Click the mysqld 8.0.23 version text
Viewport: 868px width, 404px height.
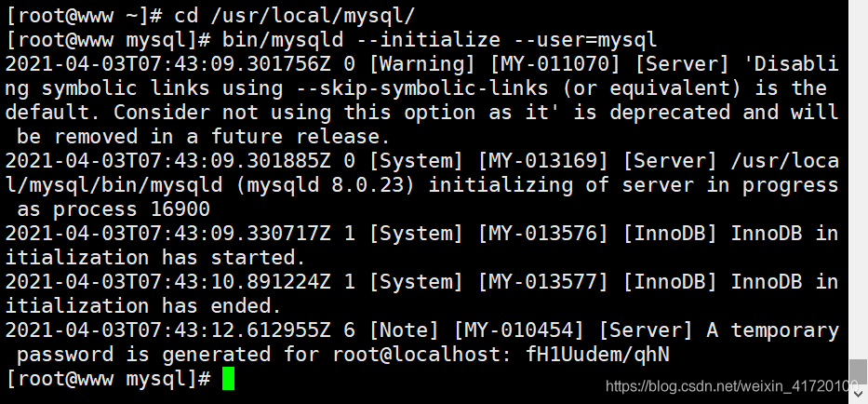325,185
